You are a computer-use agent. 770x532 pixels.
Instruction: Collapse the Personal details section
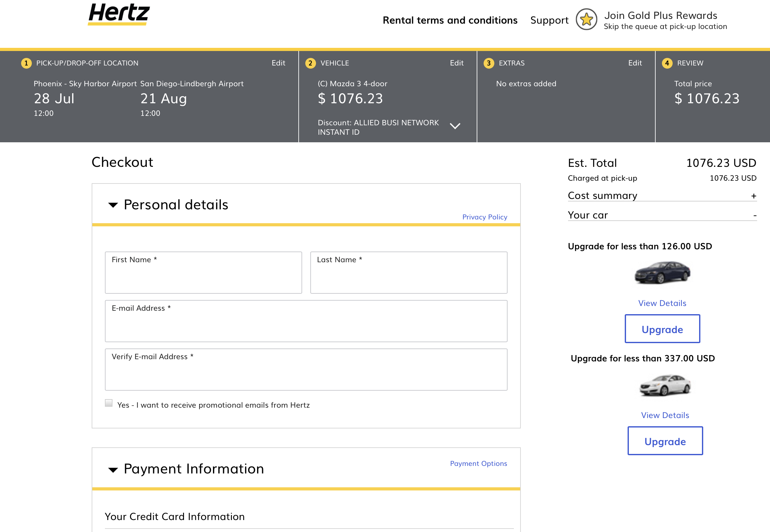coord(113,205)
